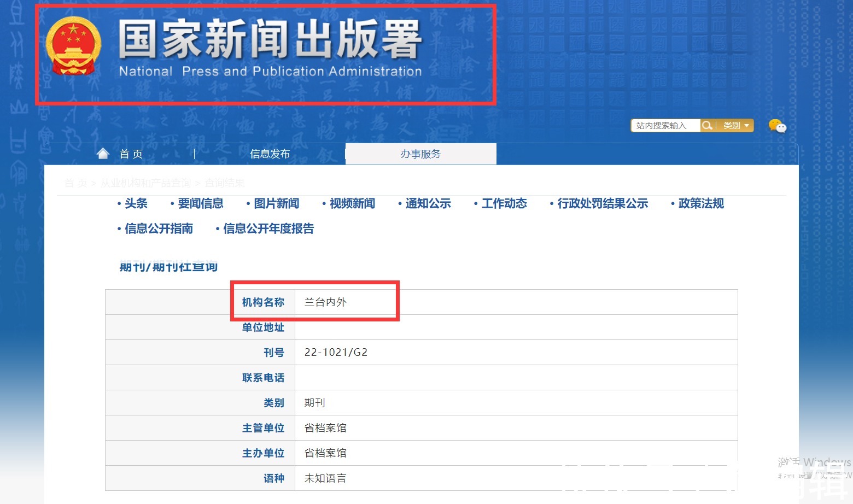Focus the 站内搜索输入 search field

[x=665, y=126]
